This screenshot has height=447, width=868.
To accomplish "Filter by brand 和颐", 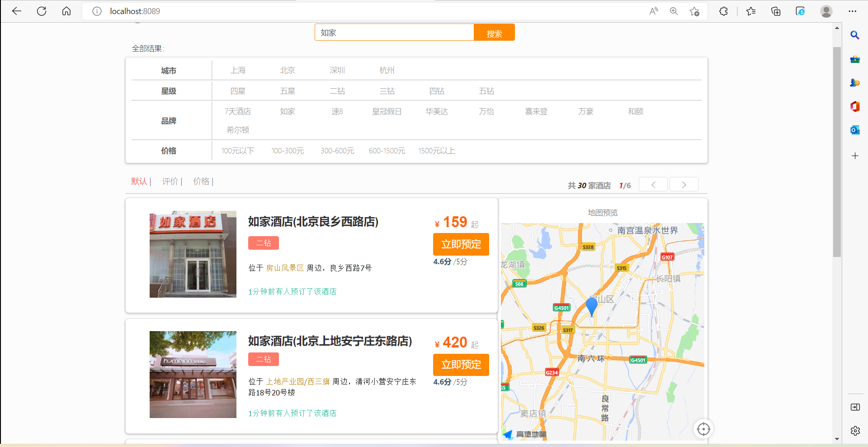I will click(636, 111).
